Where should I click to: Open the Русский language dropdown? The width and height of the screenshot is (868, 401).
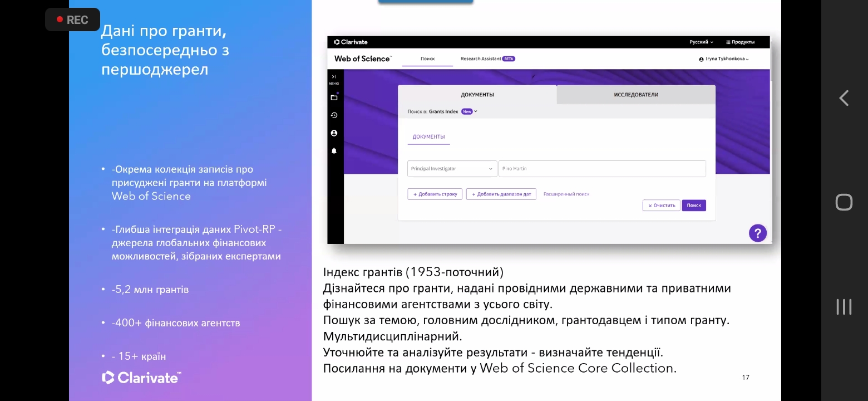(701, 42)
